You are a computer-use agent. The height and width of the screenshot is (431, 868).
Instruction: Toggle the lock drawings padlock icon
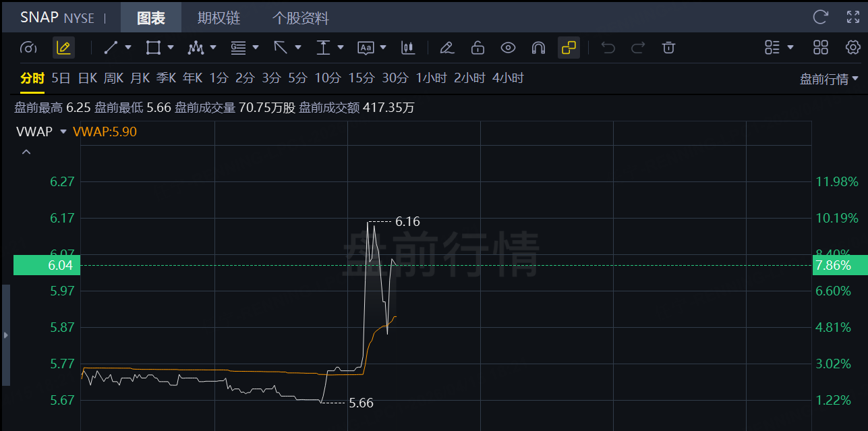[x=478, y=48]
